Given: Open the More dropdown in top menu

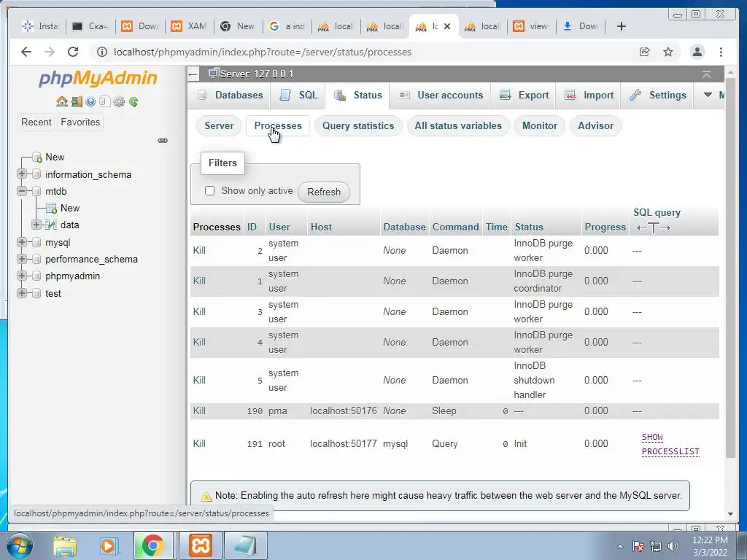Looking at the screenshot, I should click(x=712, y=96).
